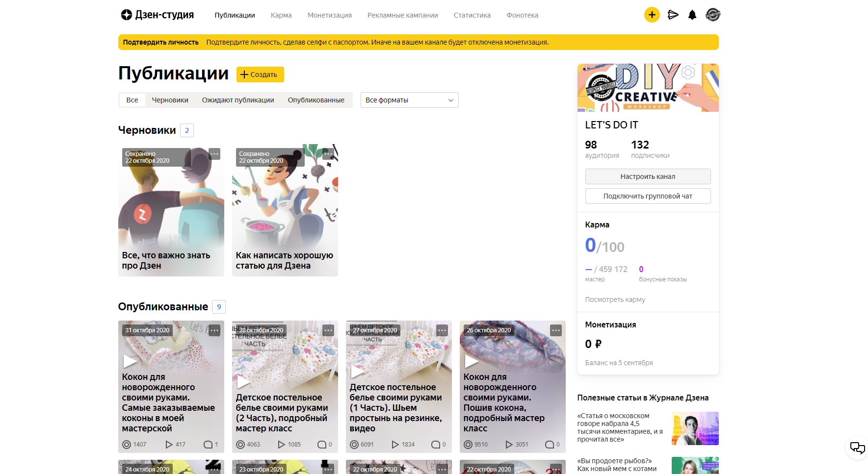This screenshot has width=868, height=474.
Task: Open the notifications bell icon
Action: tap(692, 15)
